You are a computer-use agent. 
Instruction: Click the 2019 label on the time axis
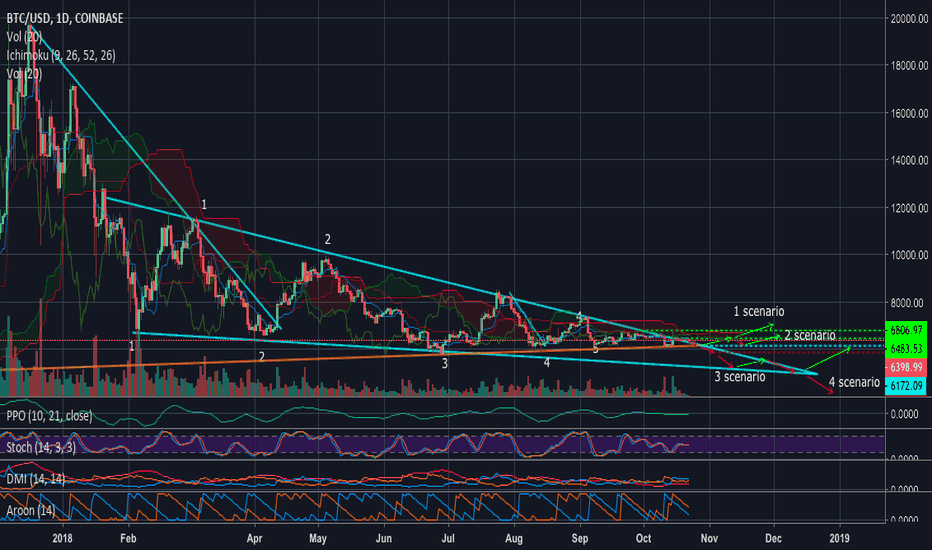click(839, 538)
